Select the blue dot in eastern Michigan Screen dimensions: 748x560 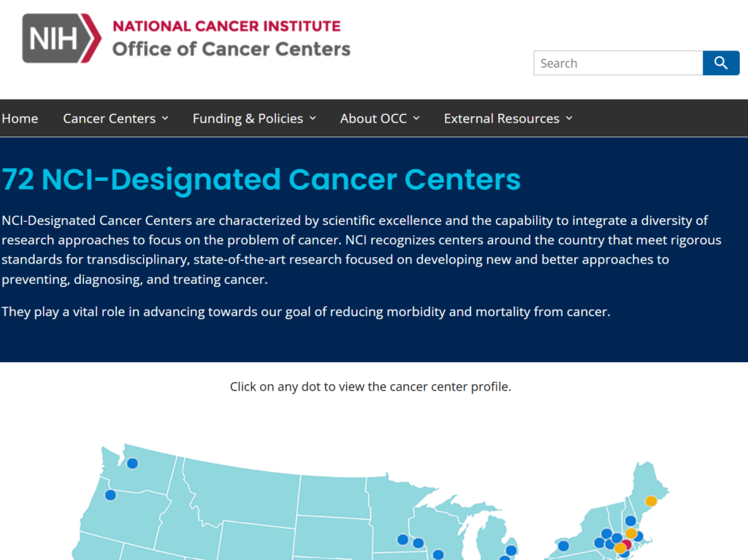511,551
